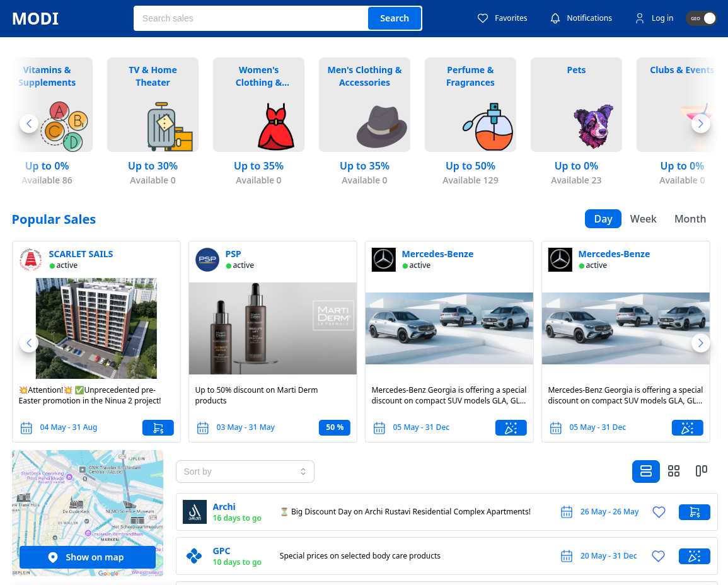728x585 pixels.
Task: Open the Notifications link
Action: click(589, 18)
